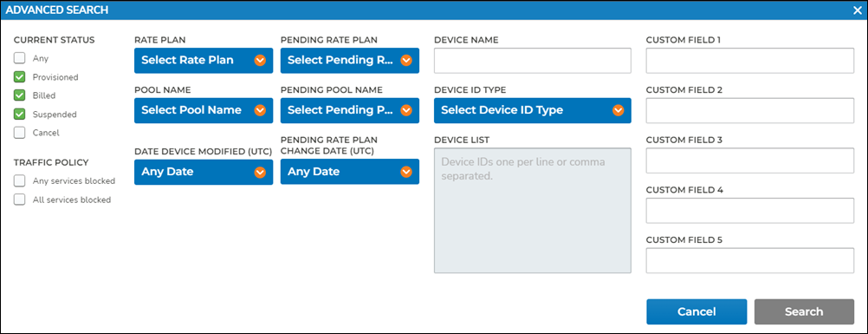This screenshot has height=334, width=868.
Task: Click the POOL NAME label
Action: click(162, 90)
